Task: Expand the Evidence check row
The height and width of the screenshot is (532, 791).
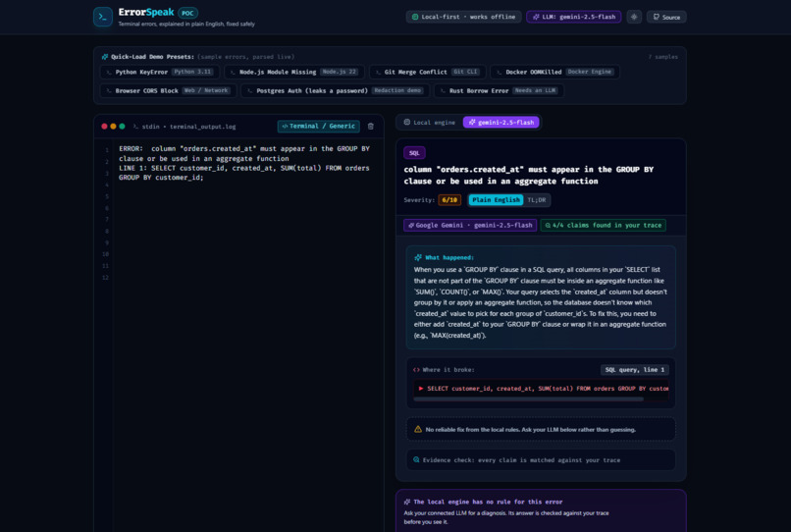Action: click(x=541, y=459)
